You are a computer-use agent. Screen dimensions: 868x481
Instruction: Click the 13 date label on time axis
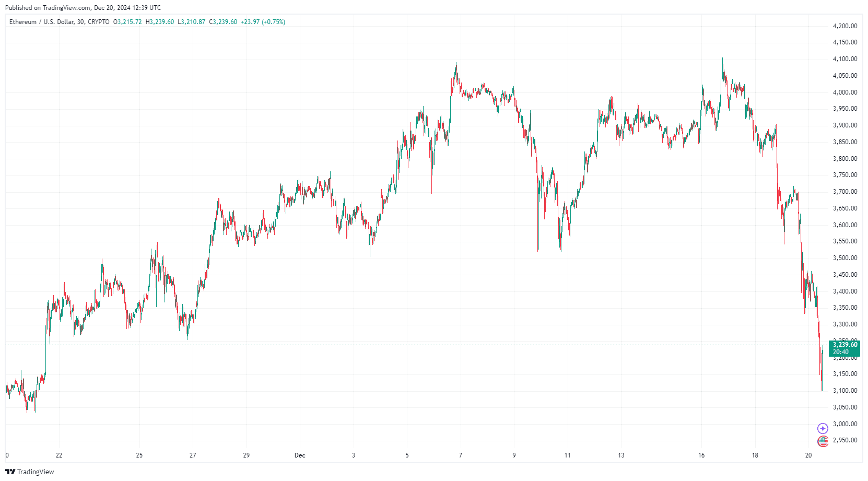[621, 455]
